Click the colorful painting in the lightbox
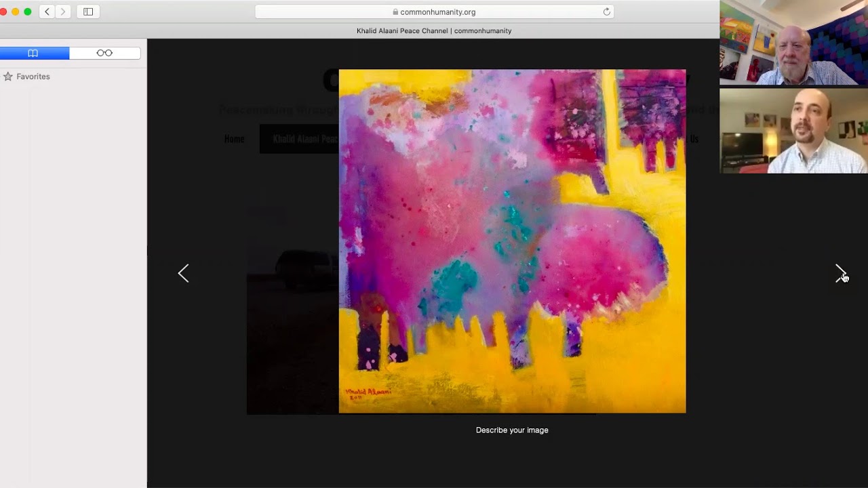Viewport: 868px width, 488px height. tap(512, 241)
